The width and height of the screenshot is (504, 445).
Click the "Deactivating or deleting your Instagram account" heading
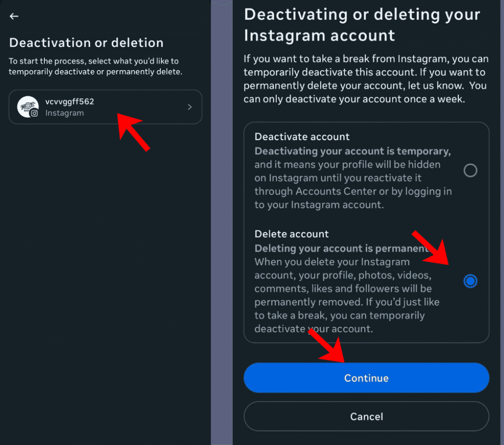coord(362,25)
